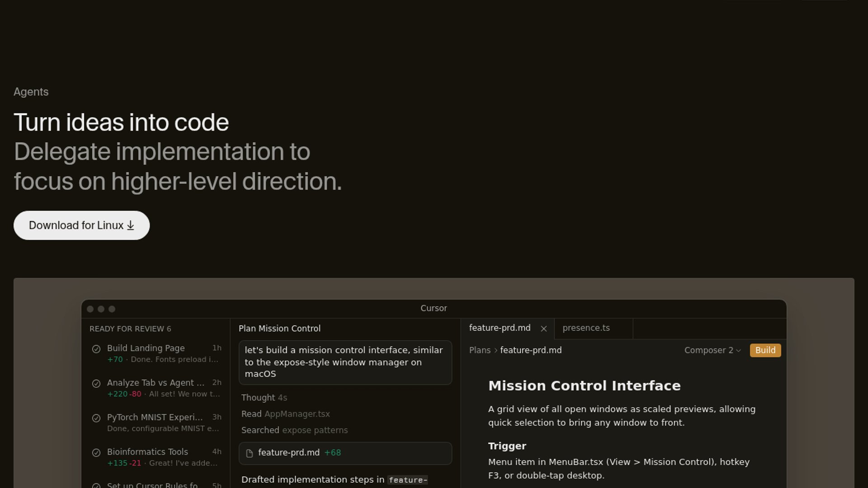Close the feature-prd.md tab
868x488 pixels.
(544, 329)
